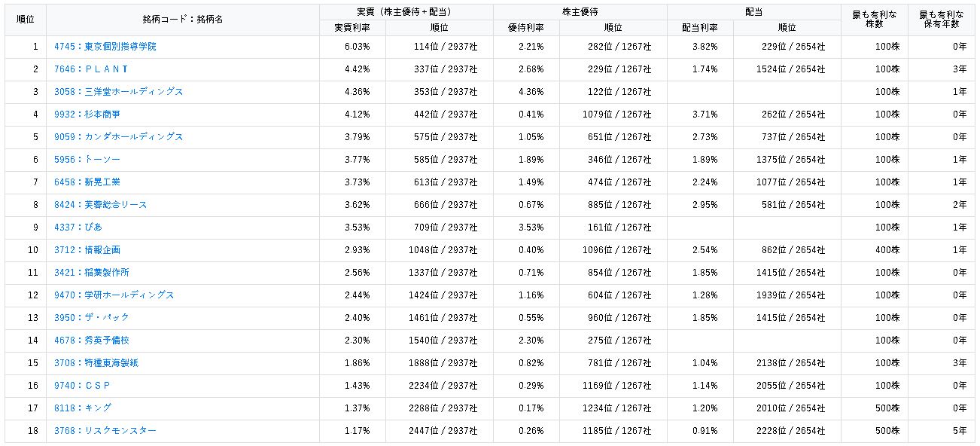Open the 3712 情報企画 link
Viewport: 980px width, 446px height.
tap(87, 250)
